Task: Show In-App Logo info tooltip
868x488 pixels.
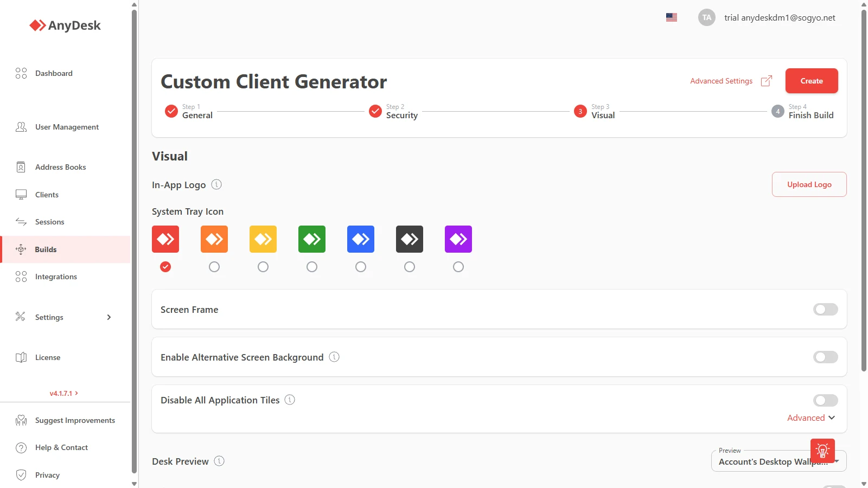Action: click(x=216, y=184)
